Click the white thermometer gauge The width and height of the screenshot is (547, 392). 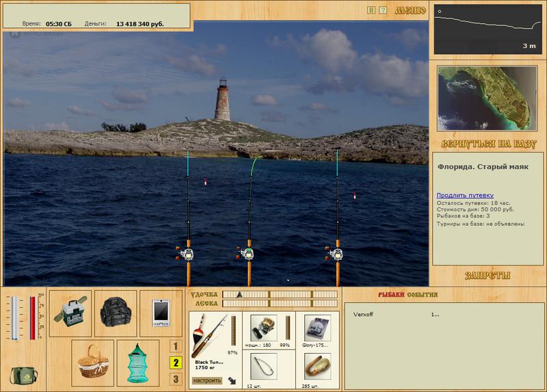(14, 317)
